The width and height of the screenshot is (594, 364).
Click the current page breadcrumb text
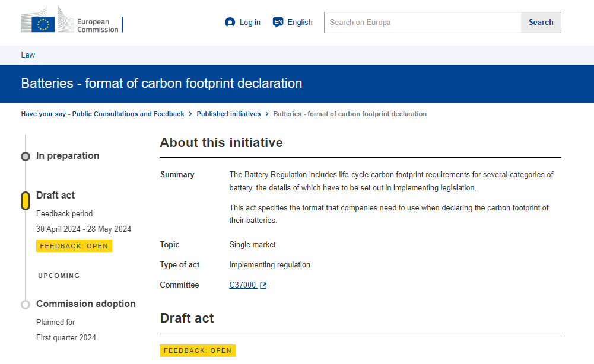pos(350,114)
